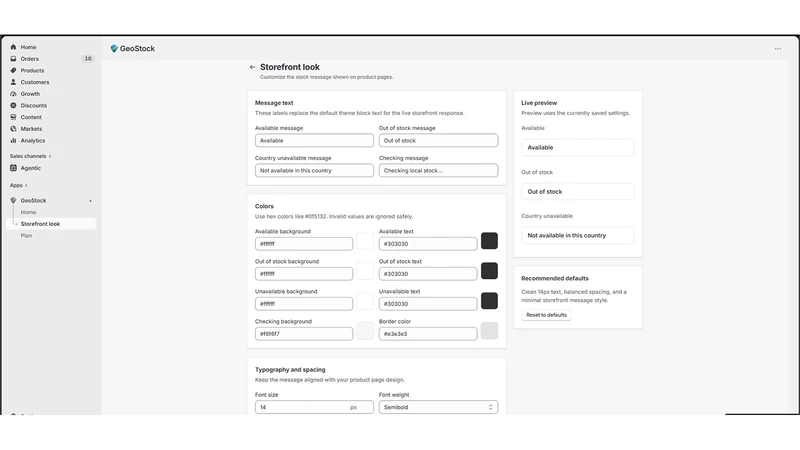Open the Unavailable text color swatch
800x450 pixels.
coord(489,301)
